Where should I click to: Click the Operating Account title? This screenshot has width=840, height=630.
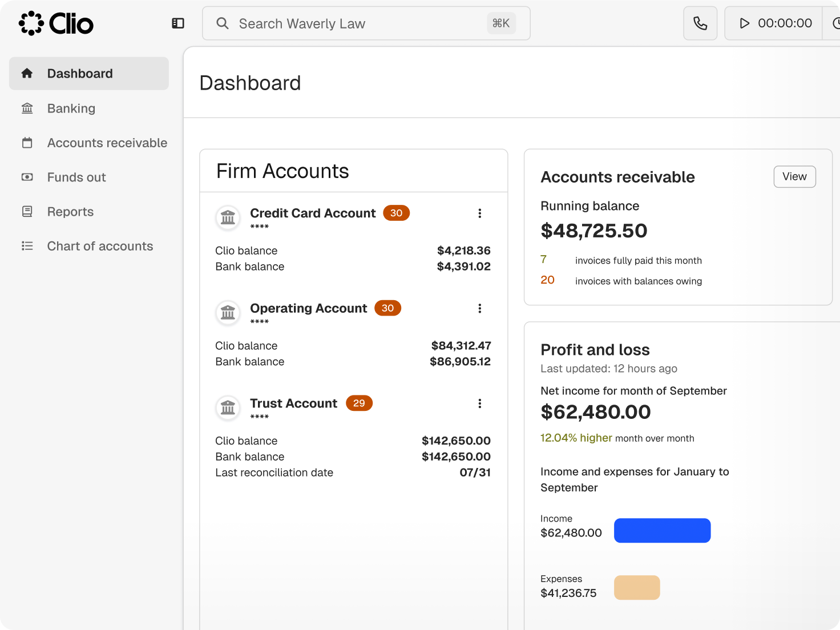tap(308, 308)
